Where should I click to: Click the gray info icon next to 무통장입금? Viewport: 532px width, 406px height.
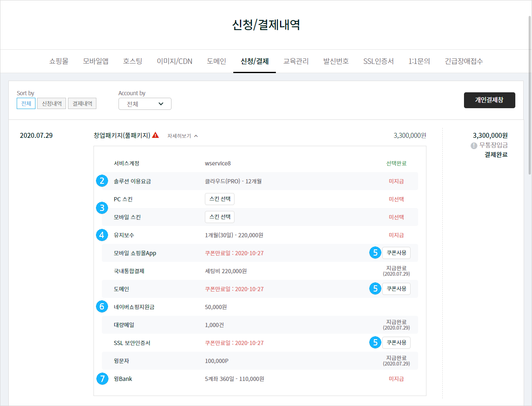tap(474, 146)
